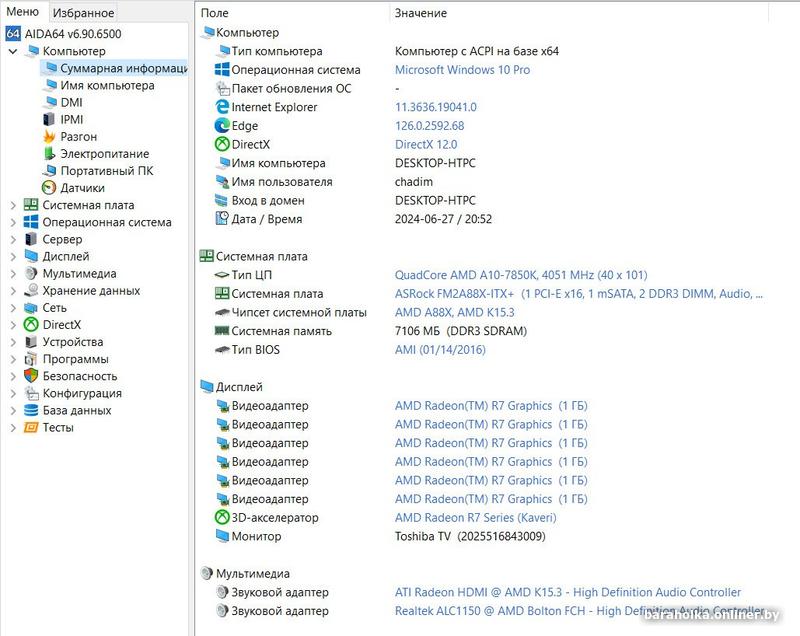Click the Конфигурация tree icon
Screen dimensions: 800x636
point(31,393)
